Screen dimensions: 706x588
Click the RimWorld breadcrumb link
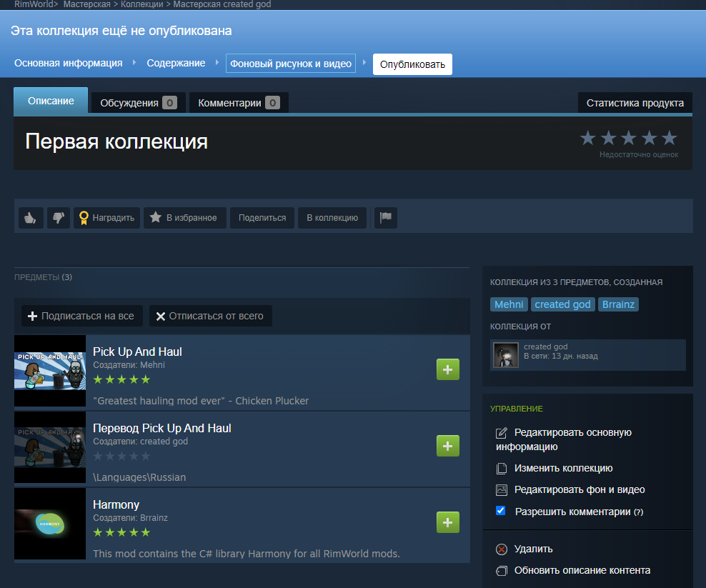[x=34, y=4]
